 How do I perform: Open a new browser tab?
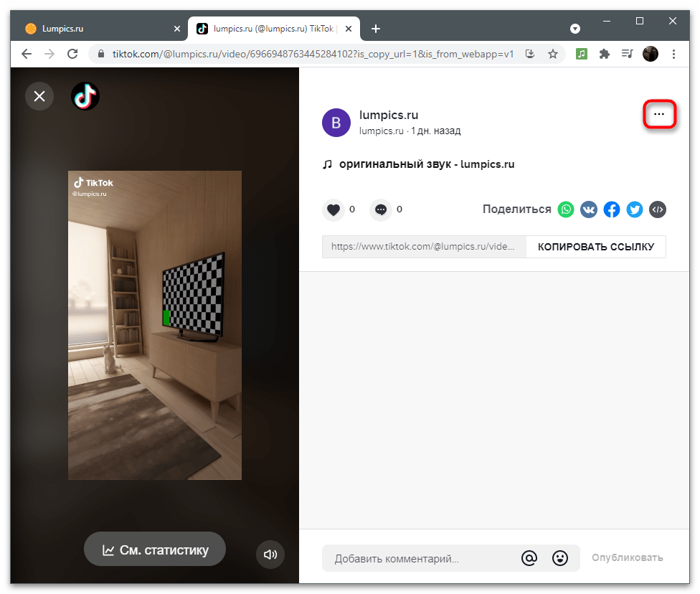pyautogui.click(x=376, y=29)
